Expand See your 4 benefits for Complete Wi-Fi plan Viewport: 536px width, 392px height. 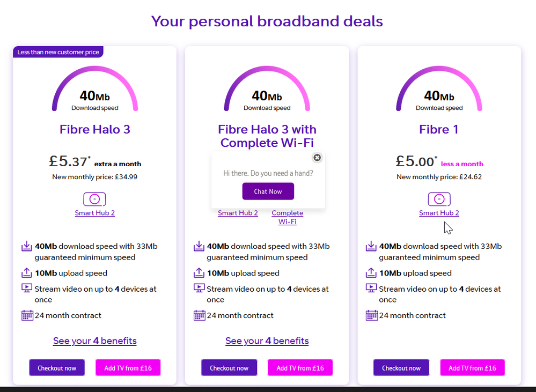tap(267, 341)
